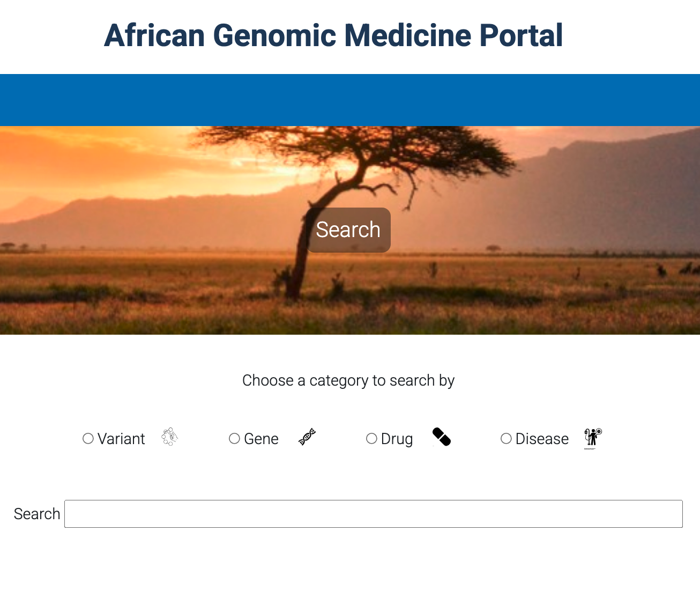Focus the Search text input field
This screenshot has height=590, width=700.
374,514
